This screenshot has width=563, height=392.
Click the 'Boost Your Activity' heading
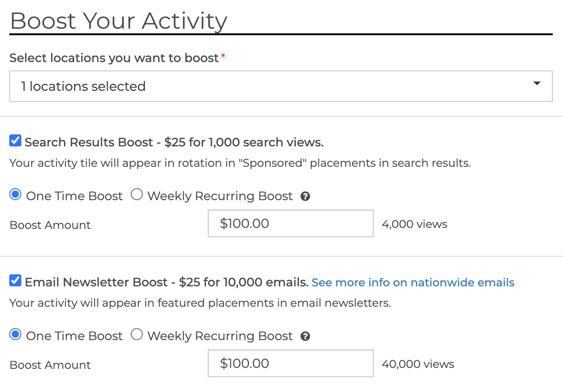pyautogui.click(x=118, y=21)
